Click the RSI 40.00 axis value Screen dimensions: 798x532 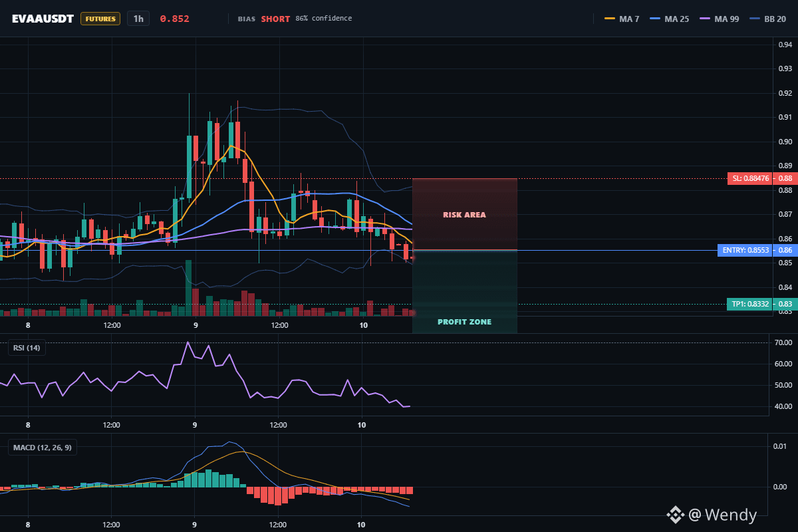pyautogui.click(x=783, y=406)
